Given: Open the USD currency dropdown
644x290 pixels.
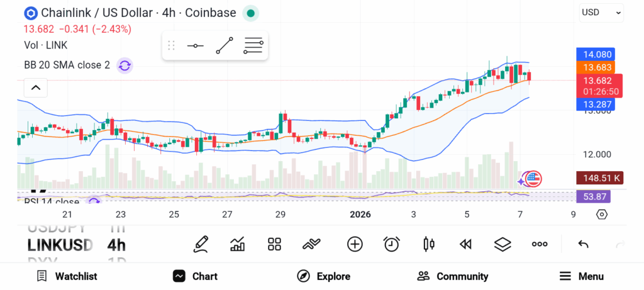Looking at the screenshot, I should 601,12.
